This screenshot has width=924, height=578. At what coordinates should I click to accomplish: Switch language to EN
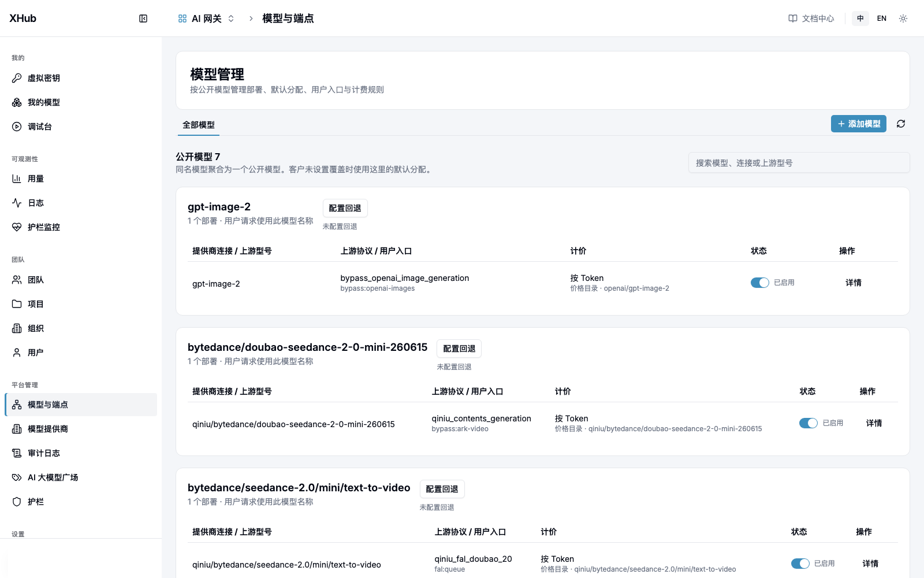pos(882,18)
